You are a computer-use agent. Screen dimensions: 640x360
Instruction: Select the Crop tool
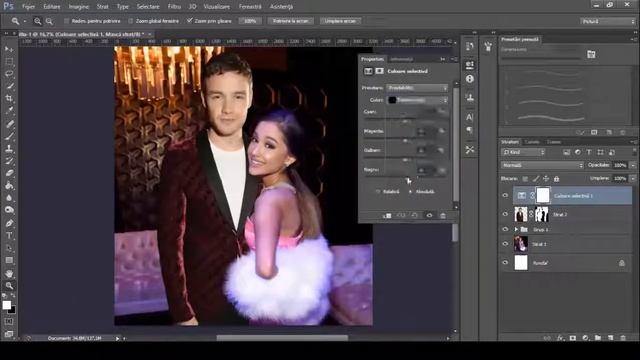[9, 98]
